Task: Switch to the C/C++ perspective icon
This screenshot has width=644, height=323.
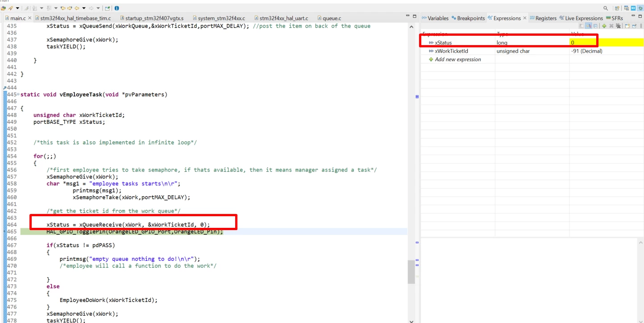Action: pyautogui.click(x=627, y=8)
